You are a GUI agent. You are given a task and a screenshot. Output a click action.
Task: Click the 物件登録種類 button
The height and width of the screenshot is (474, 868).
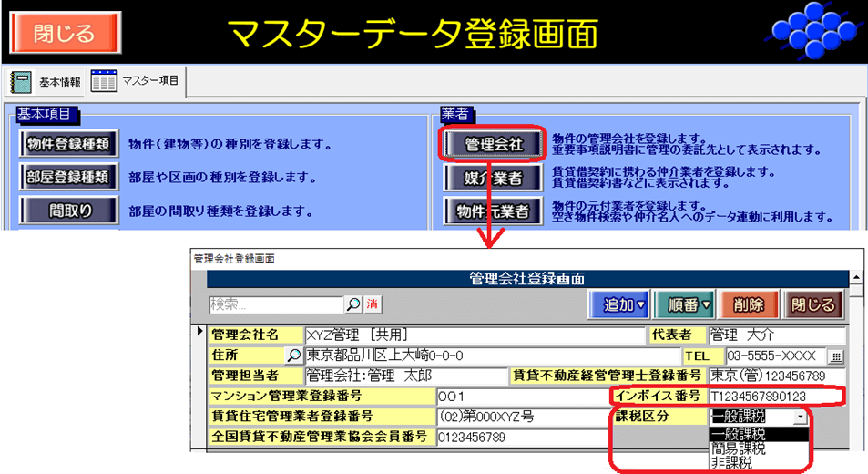point(68,144)
